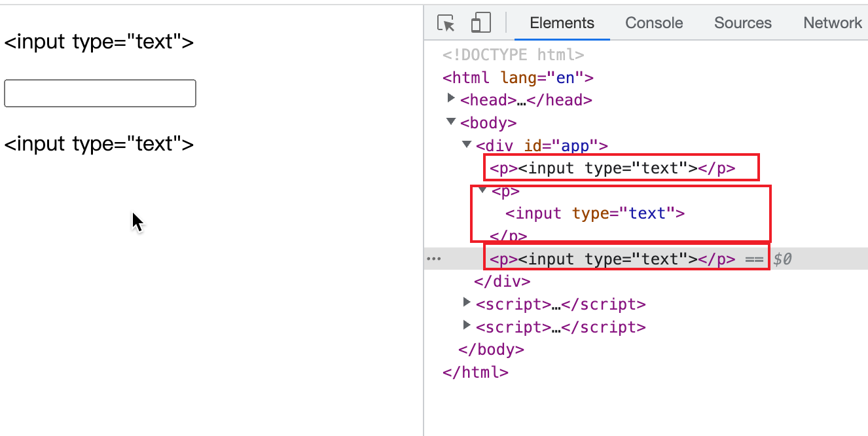
Task: Click the closing html tag line
Action: 475,372
